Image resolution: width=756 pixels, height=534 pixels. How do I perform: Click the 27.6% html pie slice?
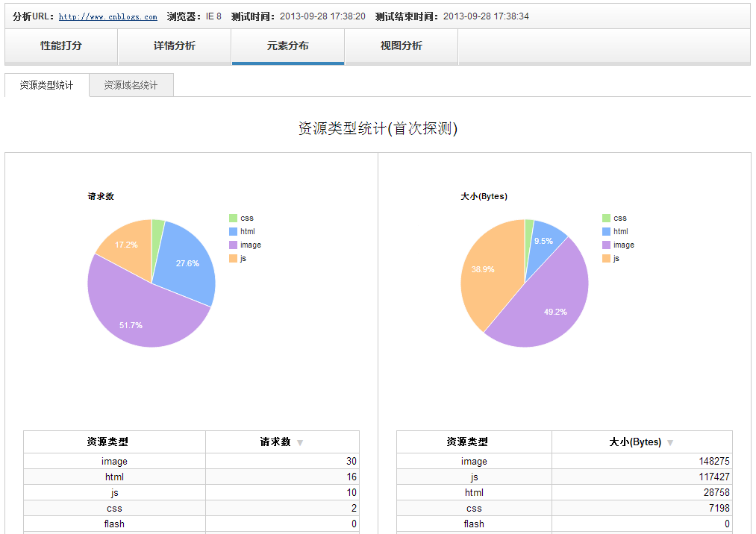(x=186, y=263)
